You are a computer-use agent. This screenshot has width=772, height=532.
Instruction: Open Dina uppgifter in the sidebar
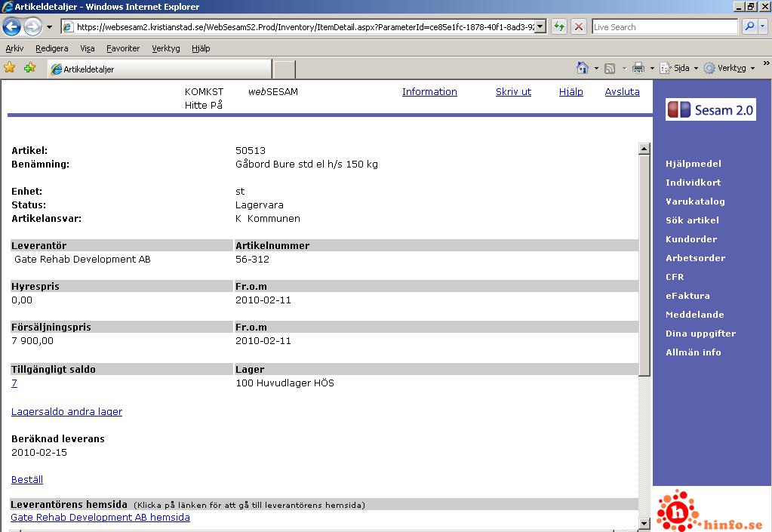[x=700, y=334]
